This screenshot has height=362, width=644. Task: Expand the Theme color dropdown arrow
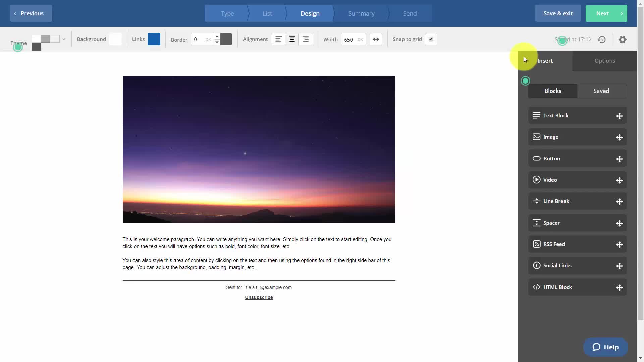tap(64, 39)
